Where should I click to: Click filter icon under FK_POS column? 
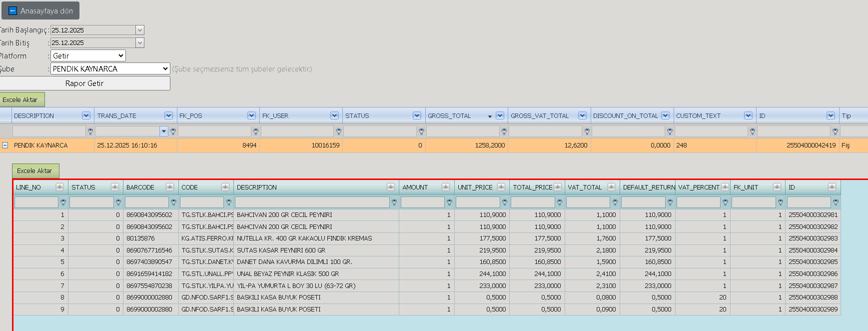[x=256, y=131]
